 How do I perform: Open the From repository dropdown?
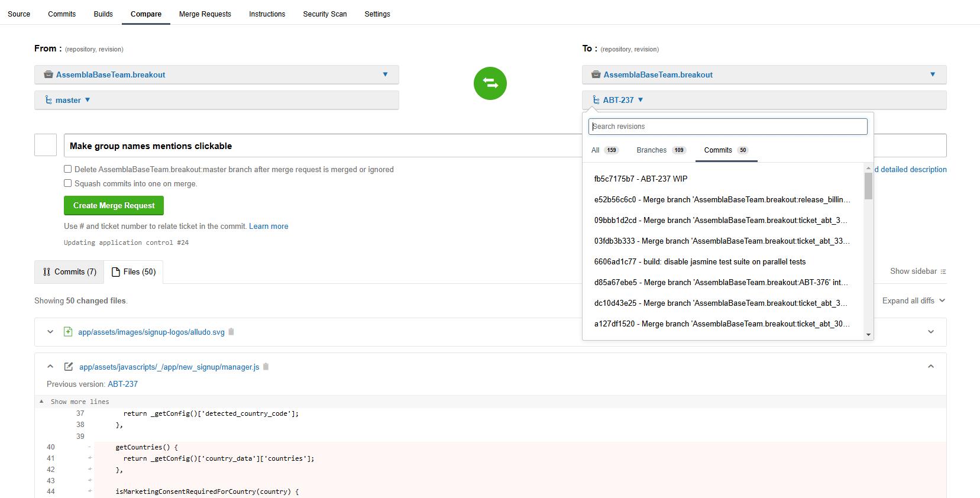coord(216,75)
